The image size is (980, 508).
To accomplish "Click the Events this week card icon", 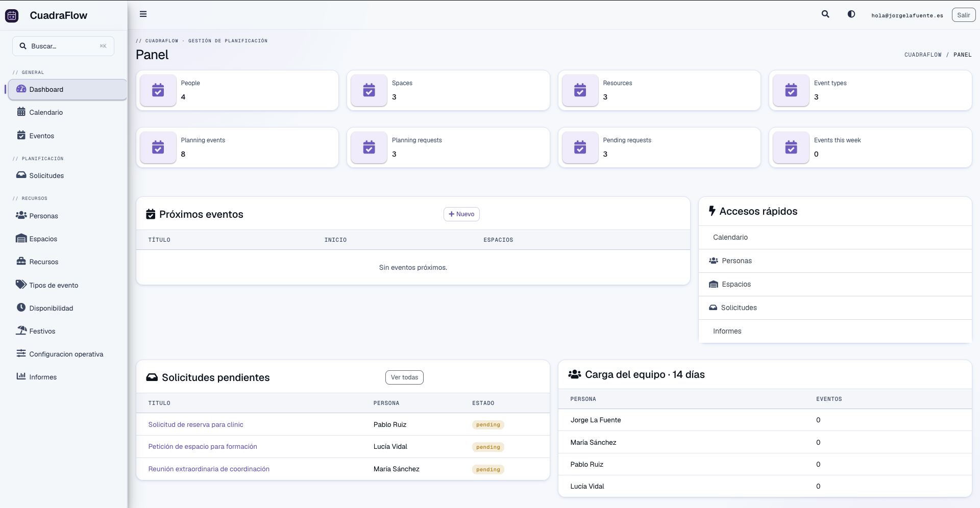I will [791, 147].
